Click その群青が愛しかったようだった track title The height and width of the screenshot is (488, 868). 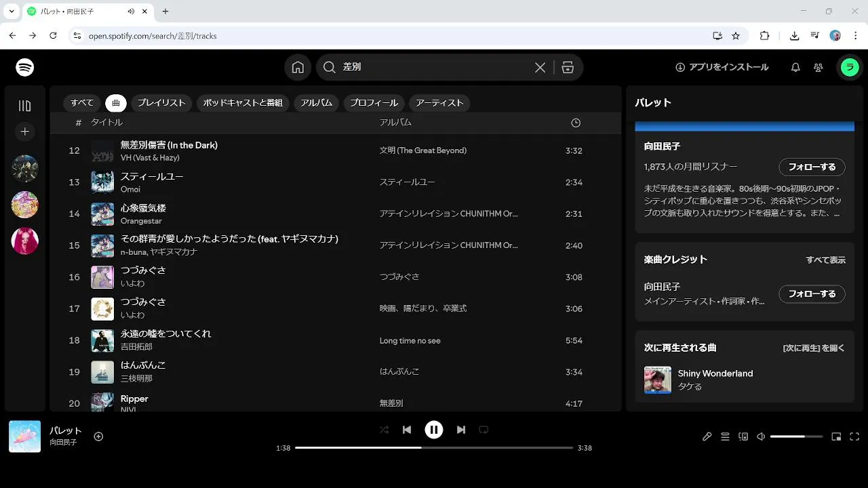pyautogui.click(x=229, y=239)
